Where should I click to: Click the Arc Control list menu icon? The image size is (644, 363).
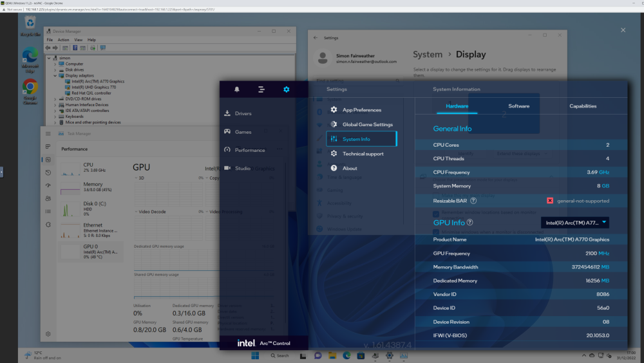(261, 89)
